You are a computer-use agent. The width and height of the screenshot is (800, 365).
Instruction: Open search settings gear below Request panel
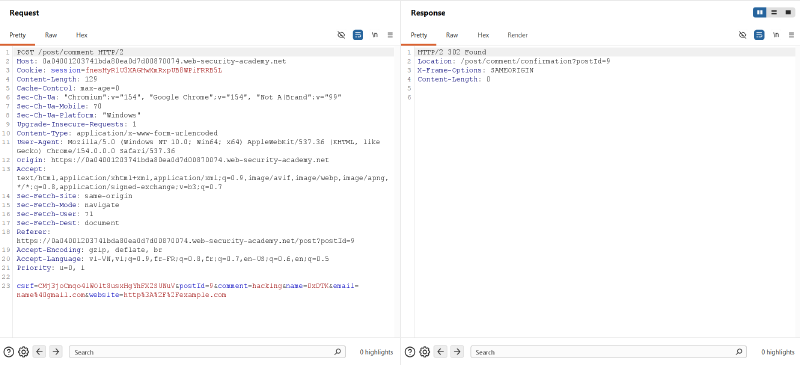click(x=23, y=352)
